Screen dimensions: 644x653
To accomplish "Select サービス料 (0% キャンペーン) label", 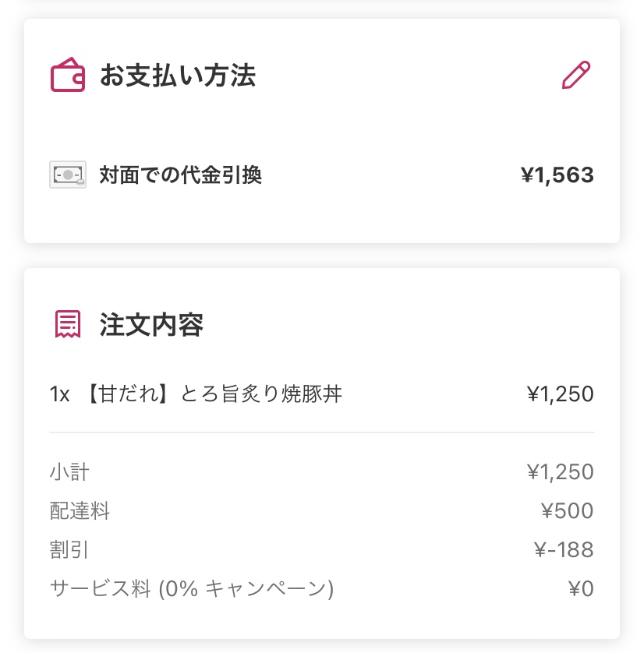I will [192, 589].
